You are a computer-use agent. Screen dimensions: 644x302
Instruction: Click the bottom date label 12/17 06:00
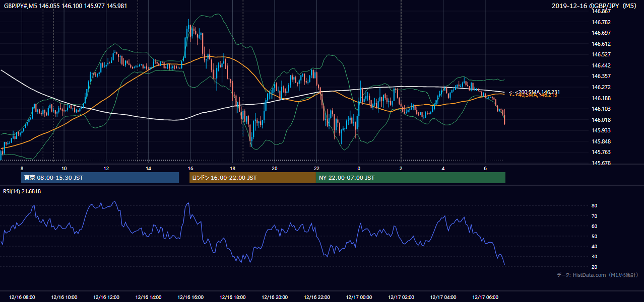(485, 297)
